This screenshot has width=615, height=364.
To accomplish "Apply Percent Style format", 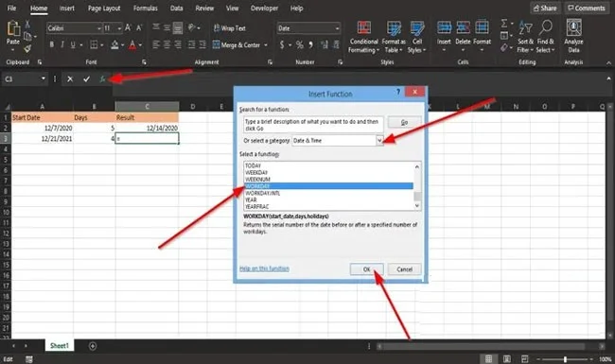I will click(300, 45).
